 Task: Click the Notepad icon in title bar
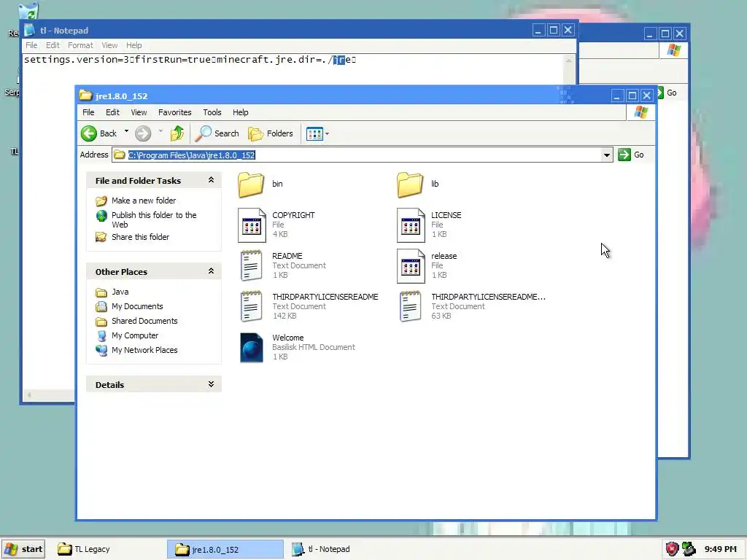(x=29, y=30)
